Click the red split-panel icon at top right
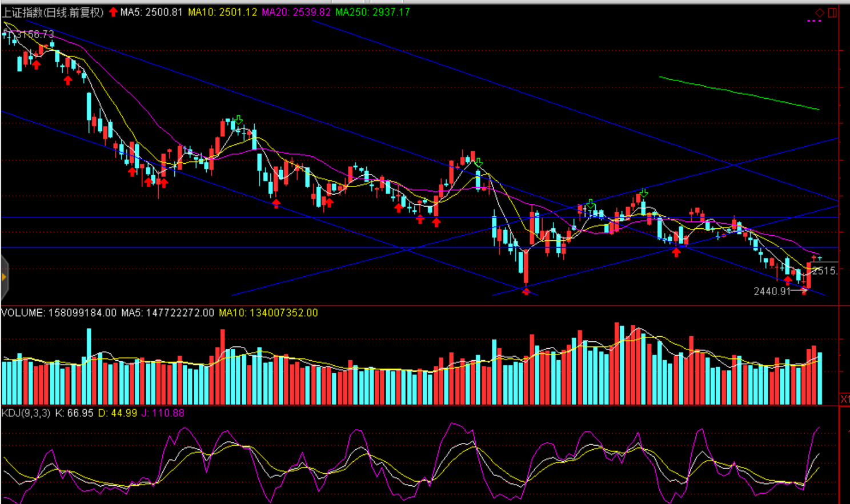Screen dimensions: 850x504 [832, 13]
